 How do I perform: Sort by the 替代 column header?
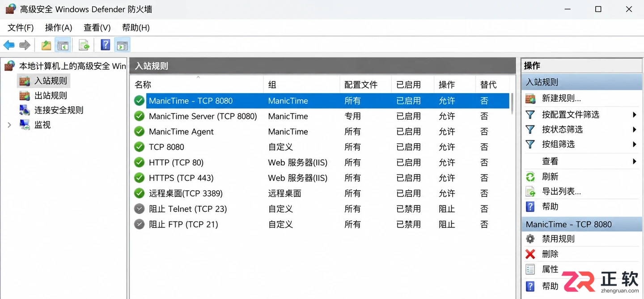492,85
